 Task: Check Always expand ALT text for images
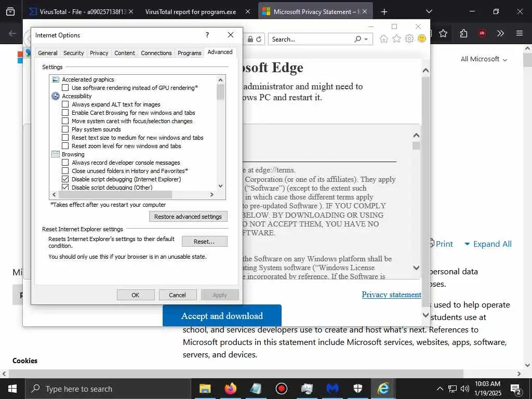click(65, 104)
